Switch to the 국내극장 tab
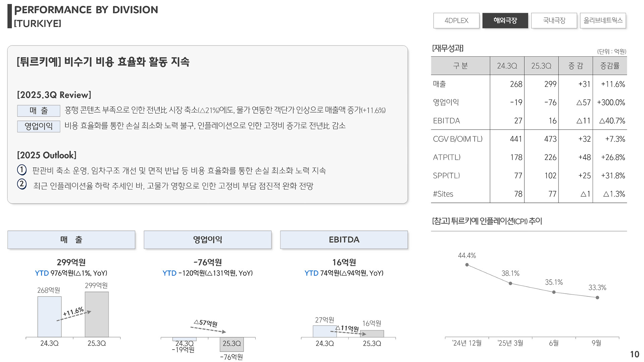The height and width of the screenshot is (362, 644). pyautogui.click(x=554, y=20)
